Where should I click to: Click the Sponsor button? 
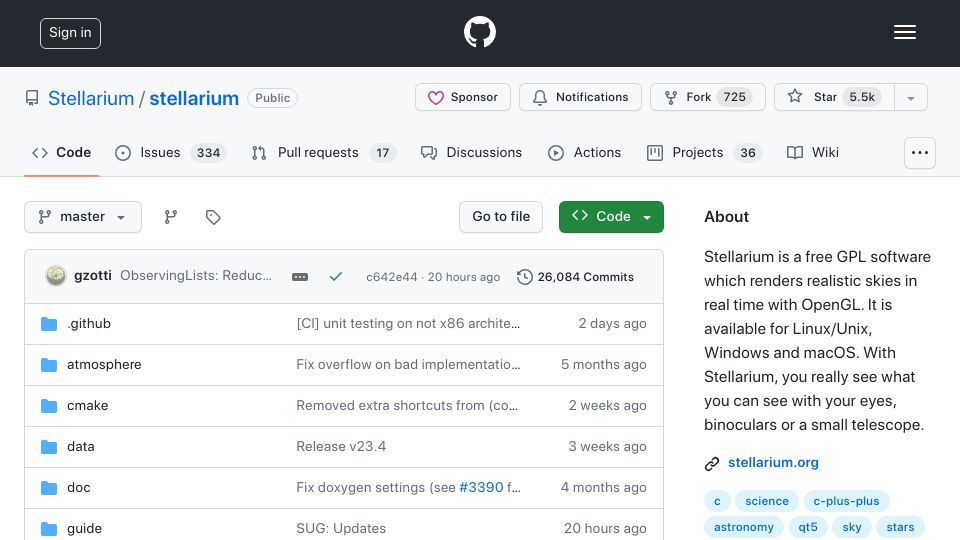463,97
